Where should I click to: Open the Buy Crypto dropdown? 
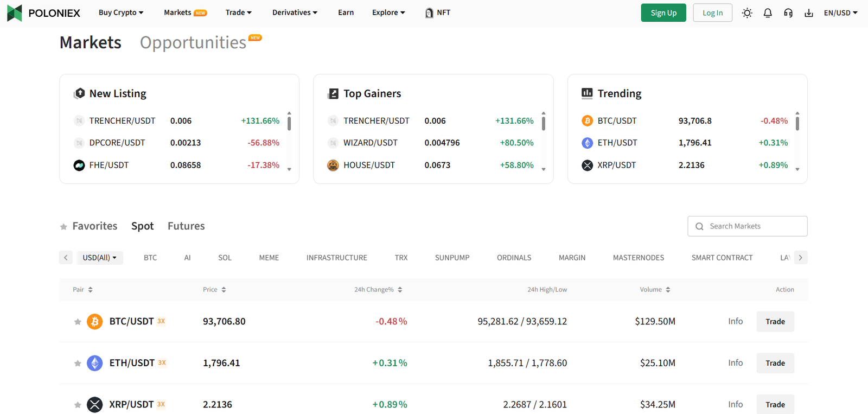121,12
